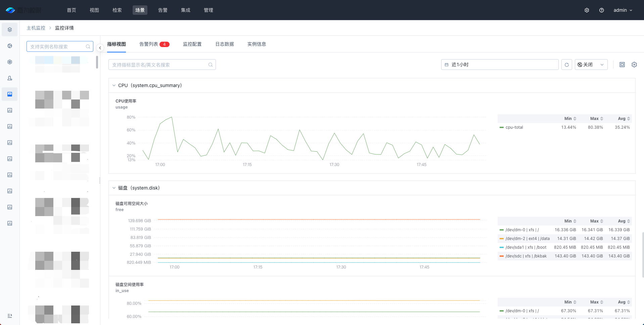
Task: Click the refresh icon beside time range
Action: (566, 65)
